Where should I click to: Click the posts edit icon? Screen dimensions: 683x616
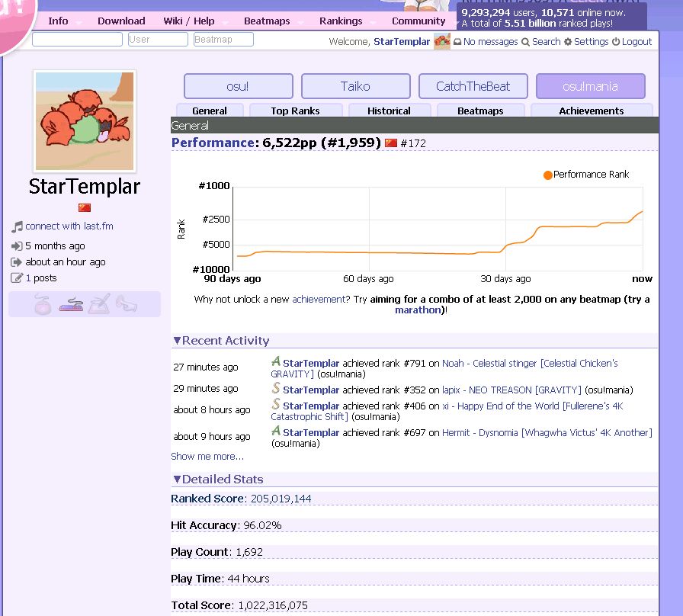coord(17,278)
